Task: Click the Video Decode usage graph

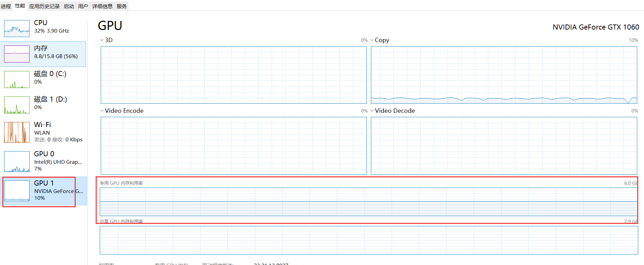Action: coord(504,146)
